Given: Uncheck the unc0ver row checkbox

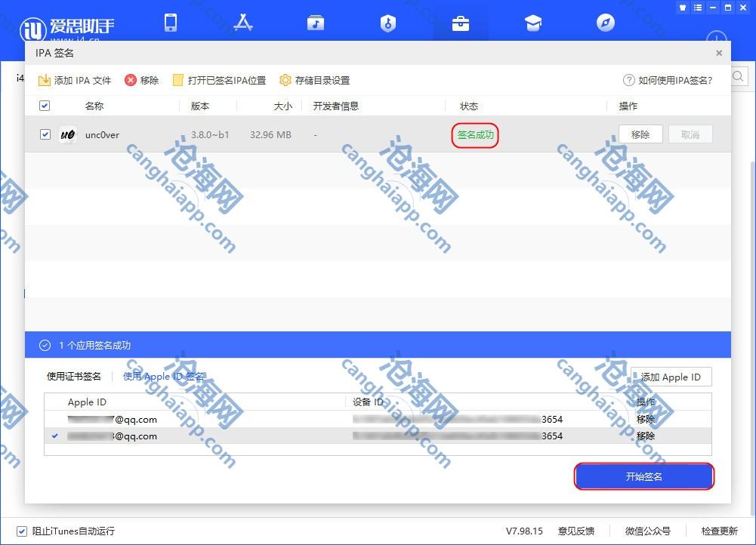Looking at the screenshot, I should pyautogui.click(x=45, y=134).
